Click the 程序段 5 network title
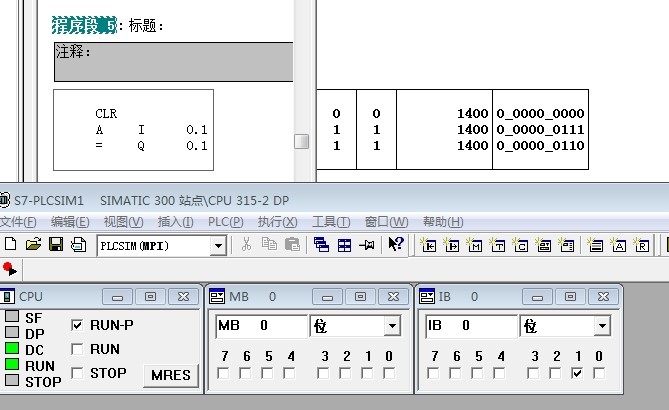This screenshot has width=669, height=410. 84,26
